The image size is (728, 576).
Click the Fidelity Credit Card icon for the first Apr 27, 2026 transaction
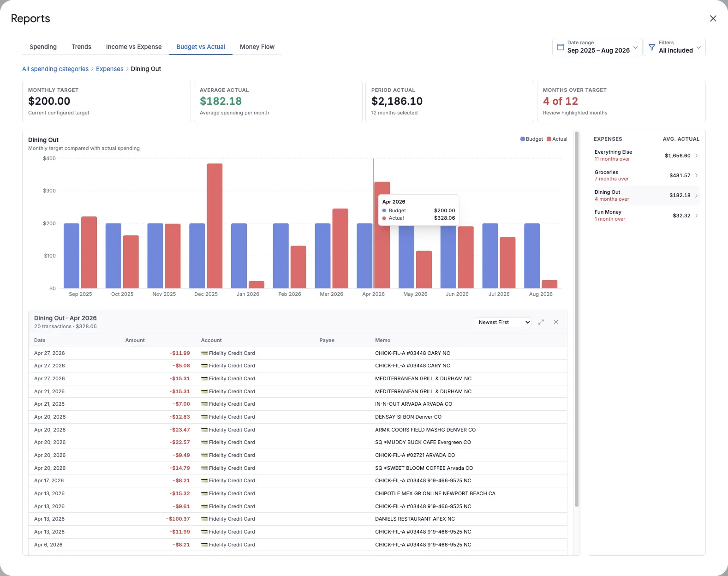tap(204, 353)
